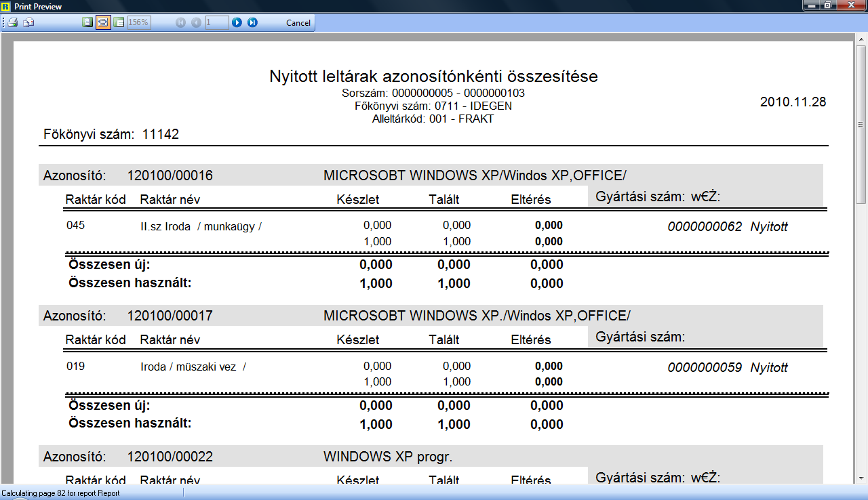This screenshot has width=868, height=500.
Task: Click serial number 0000000059
Action: point(705,368)
